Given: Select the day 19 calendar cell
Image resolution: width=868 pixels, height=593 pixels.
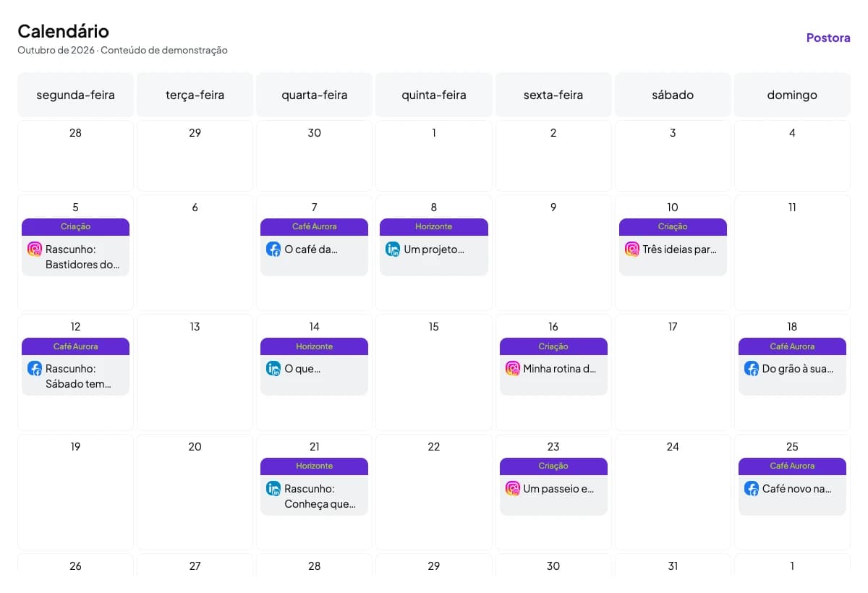Looking at the screenshot, I should [x=75, y=492].
